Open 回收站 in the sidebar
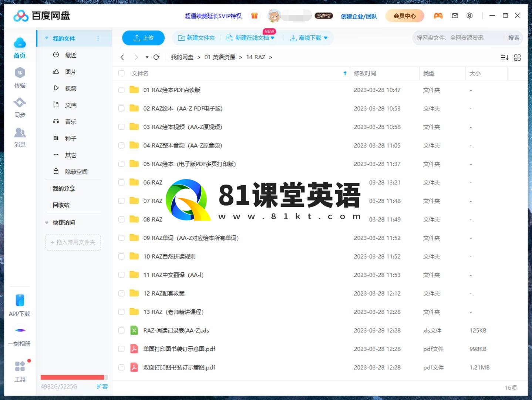The width and height of the screenshot is (532, 400). (61, 205)
